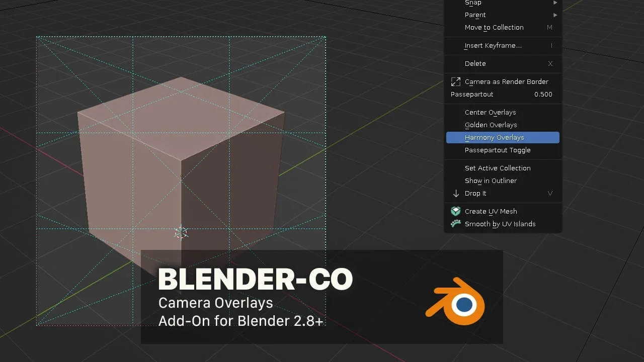Click the Smooth by UV Islands icon
This screenshot has width=644, height=362.
coord(456,224)
